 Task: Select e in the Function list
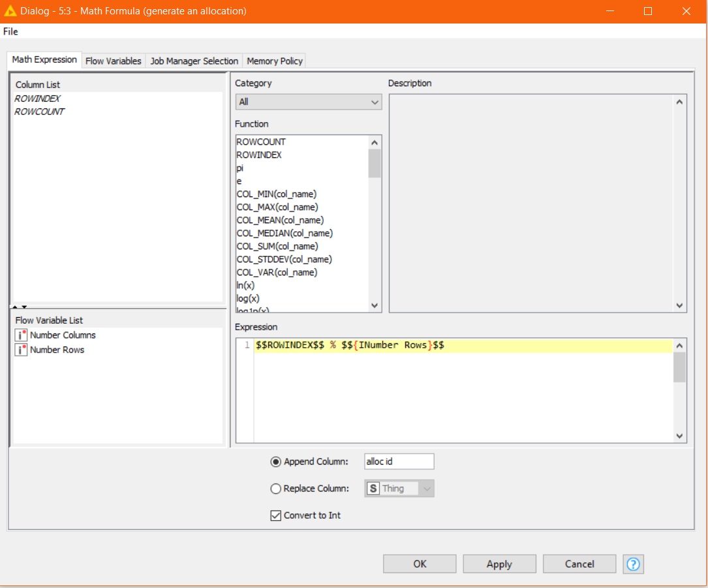239,181
